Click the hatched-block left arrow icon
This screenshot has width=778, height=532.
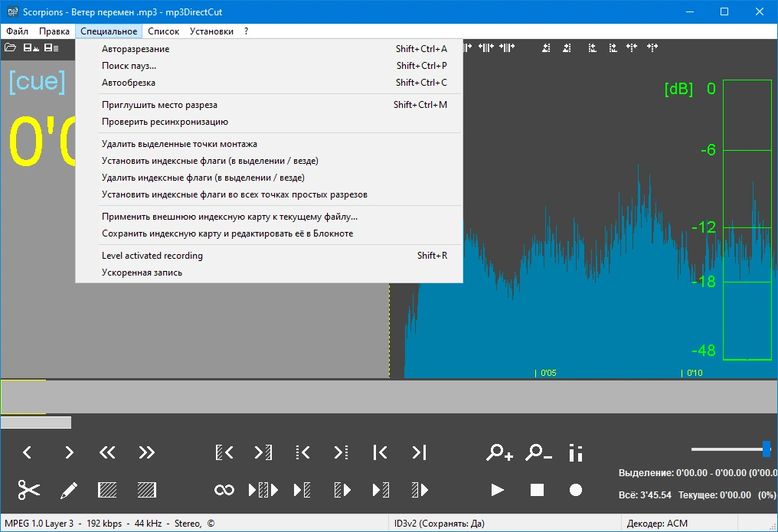pos(224,452)
